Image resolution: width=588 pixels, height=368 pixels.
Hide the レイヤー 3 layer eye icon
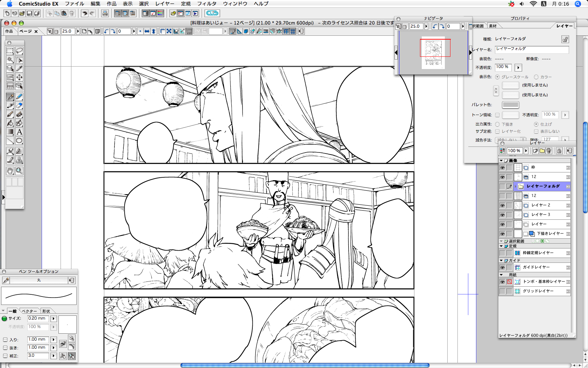(x=502, y=215)
